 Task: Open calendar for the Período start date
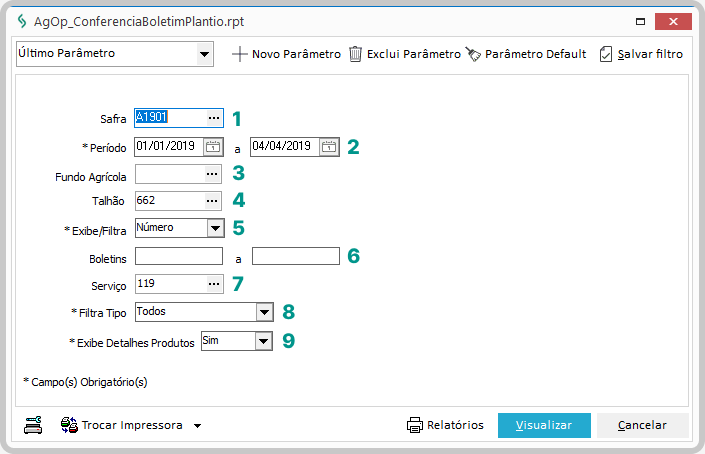213,147
